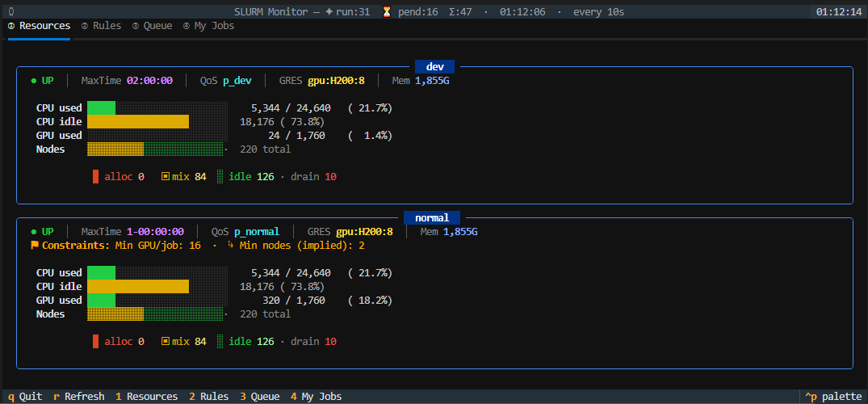Click the arrow icon before Min nodes
This screenshot has height=404, width=868.
coord(230,245)
